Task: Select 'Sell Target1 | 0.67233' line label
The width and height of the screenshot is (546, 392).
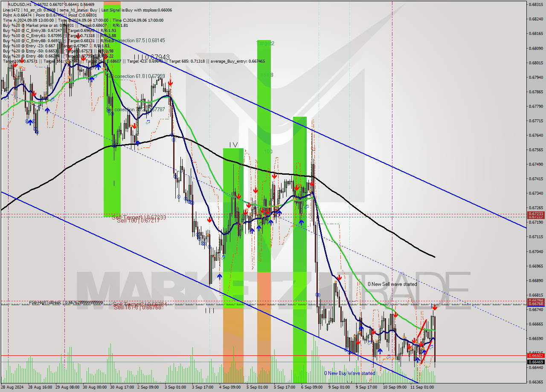Action: tap(139, 217)
